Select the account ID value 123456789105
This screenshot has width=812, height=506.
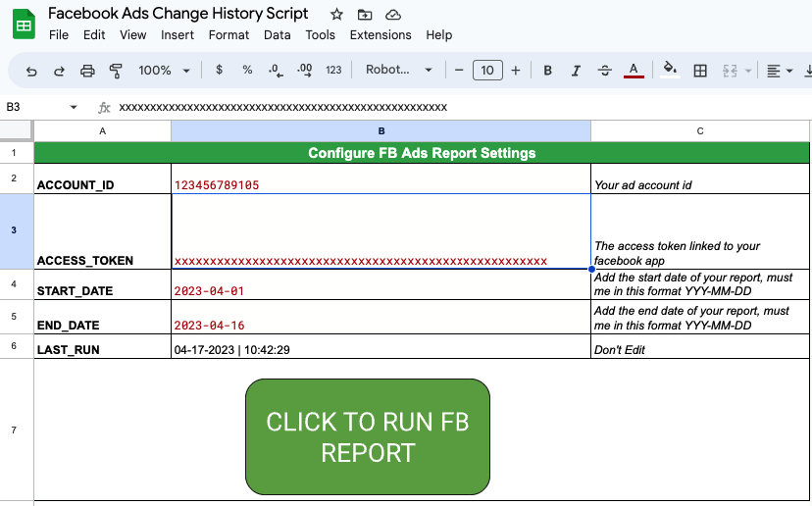[x=381, y=178]
